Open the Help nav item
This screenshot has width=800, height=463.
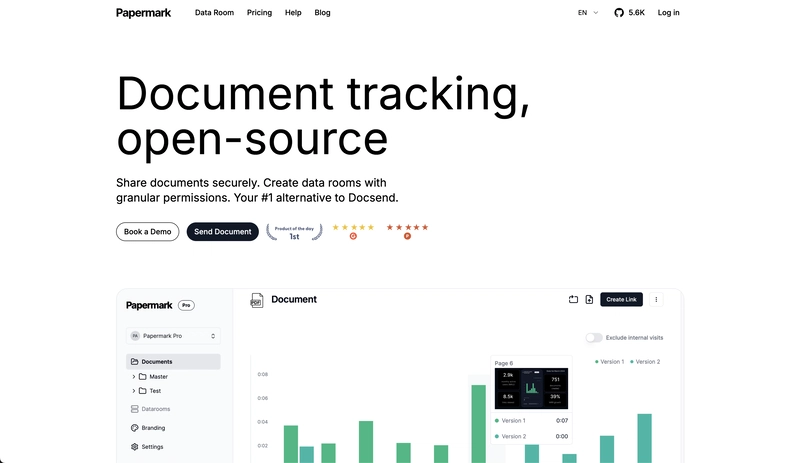(293, 13)
